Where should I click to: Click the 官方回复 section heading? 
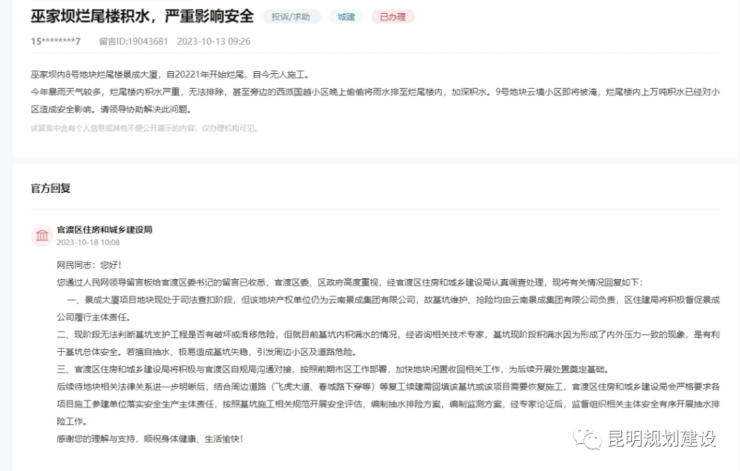[x=52, y=188]
